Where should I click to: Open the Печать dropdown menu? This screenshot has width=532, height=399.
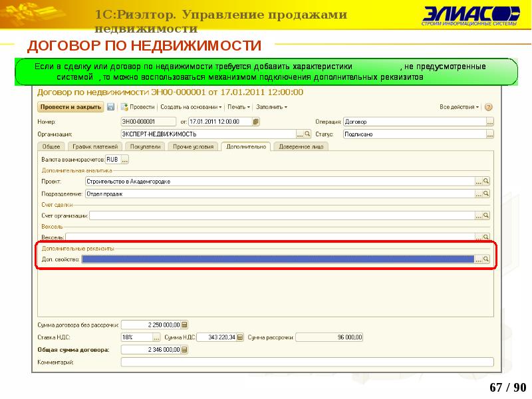pos(239,106)
